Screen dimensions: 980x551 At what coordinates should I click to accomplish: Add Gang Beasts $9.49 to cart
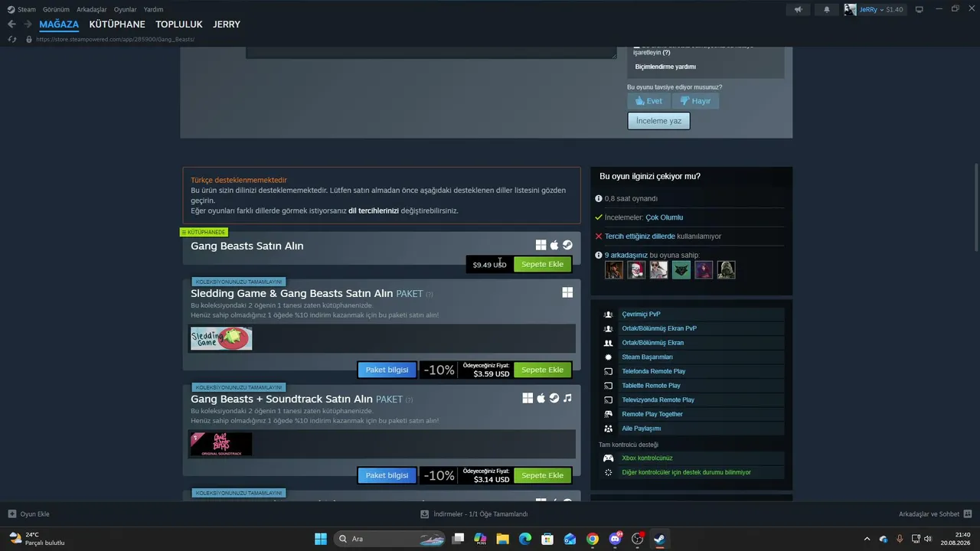click(542, 264)
